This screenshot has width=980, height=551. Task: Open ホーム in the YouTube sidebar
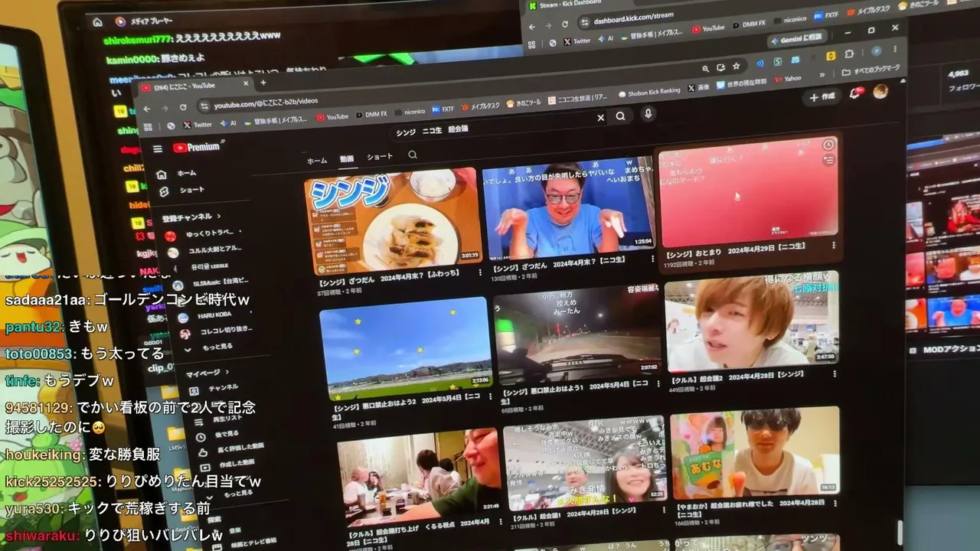click(178, 174)
